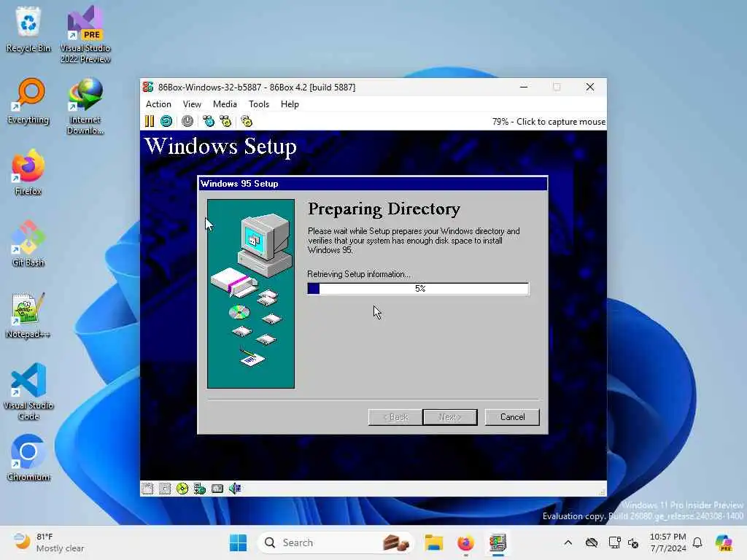The height and width of the screenshot is (560, 747).
Task: Click the disabled Next button
Action: [449, 417]
